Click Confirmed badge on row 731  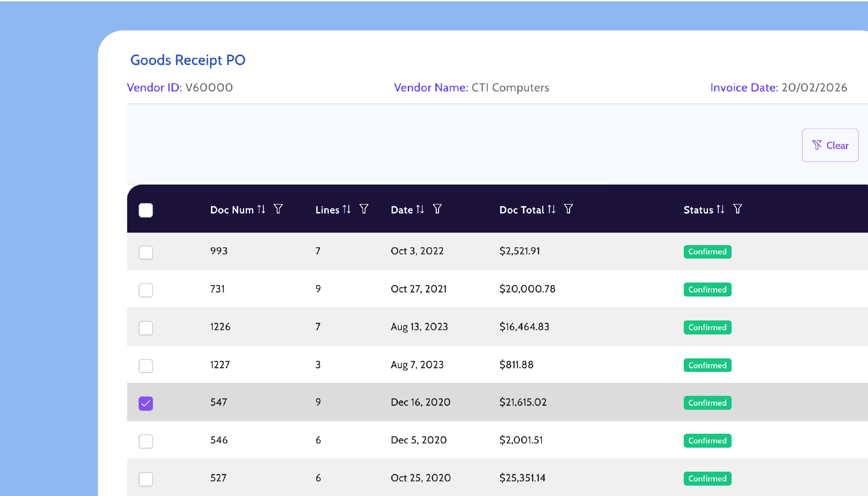707,290
